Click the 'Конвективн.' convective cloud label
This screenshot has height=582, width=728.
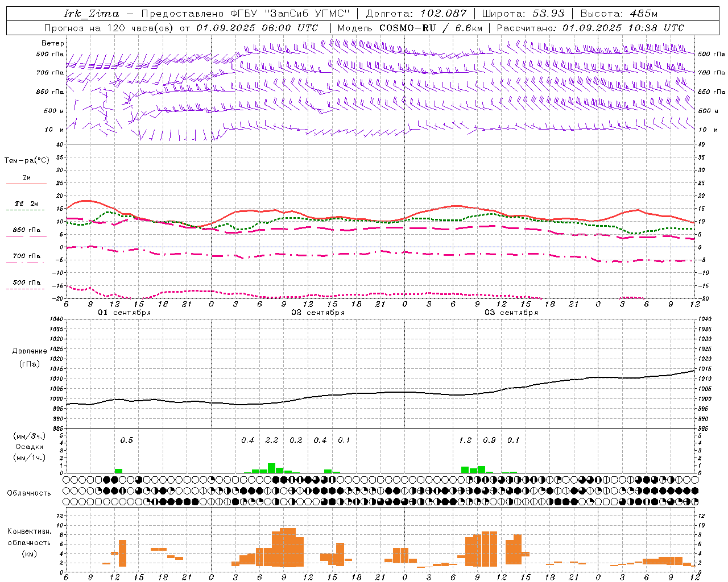click(30, 531)
